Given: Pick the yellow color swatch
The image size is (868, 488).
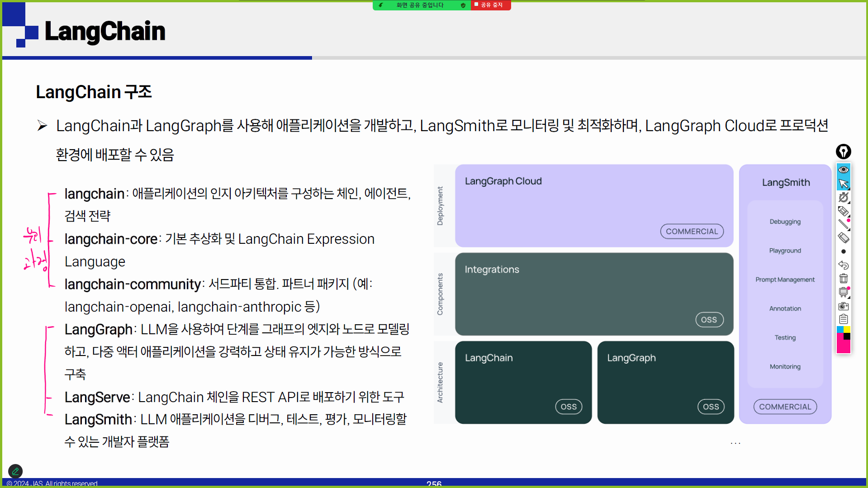Looking at the screenshot, I should point(847,330).
